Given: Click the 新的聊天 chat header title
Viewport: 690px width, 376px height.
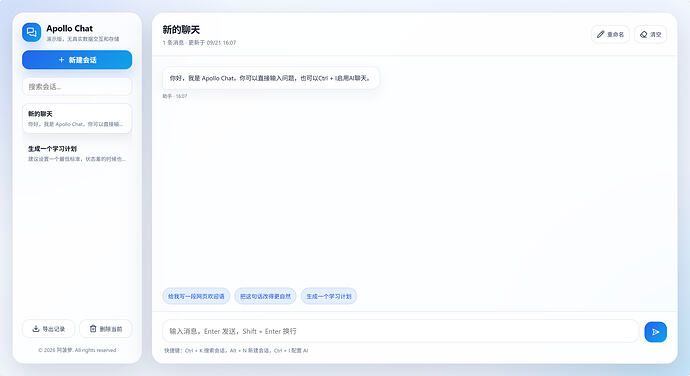Looking at the screenshot, I should click(181, 29).
